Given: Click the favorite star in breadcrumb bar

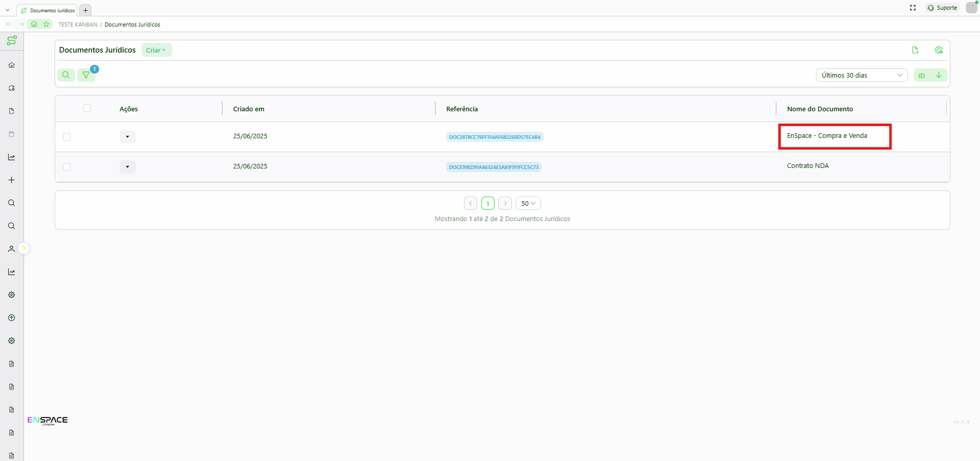Looking at the screenshot, I should click(46, 24).
